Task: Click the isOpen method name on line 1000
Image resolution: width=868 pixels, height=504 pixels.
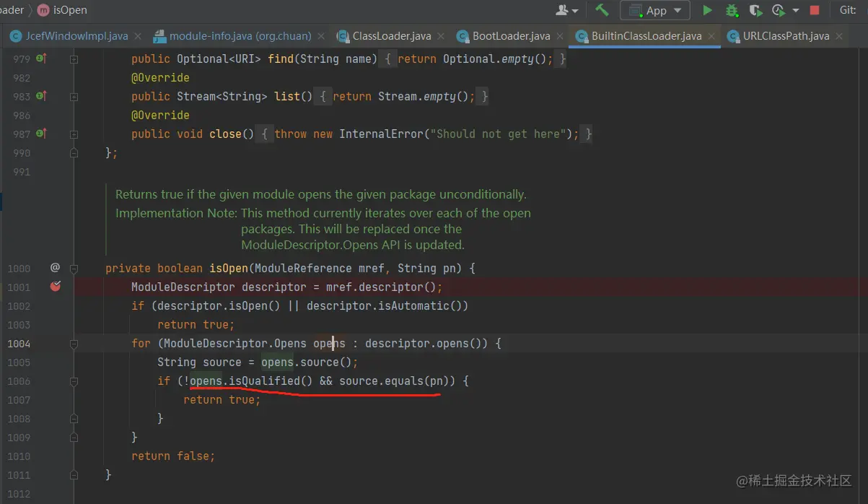Action: (229, 268)
